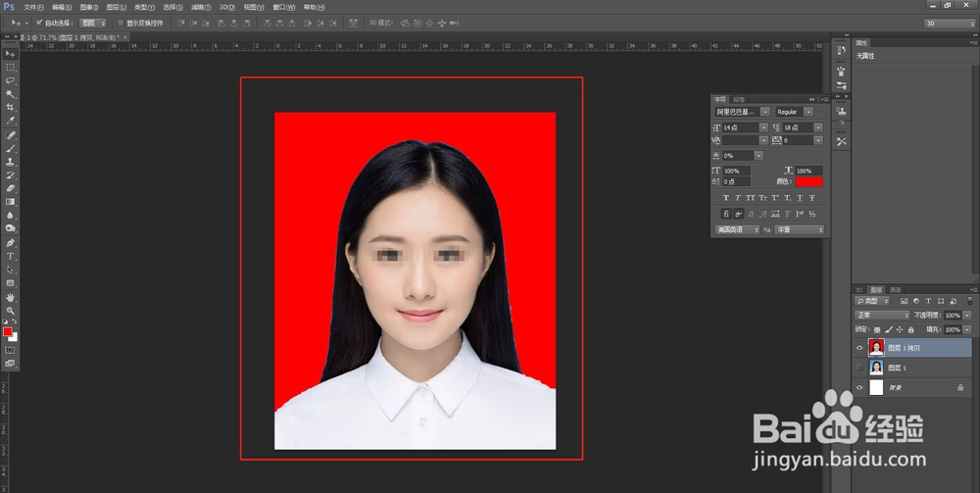980x493 pixels.
Task: Select the Lasso tool
Action: (x=10, y=80)
